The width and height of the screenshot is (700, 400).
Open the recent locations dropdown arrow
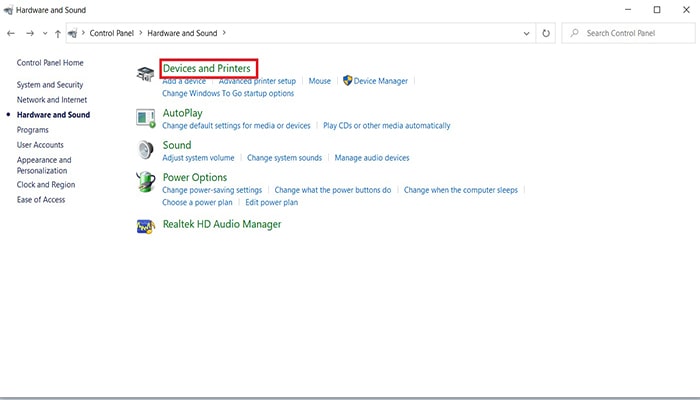[45, 33]
